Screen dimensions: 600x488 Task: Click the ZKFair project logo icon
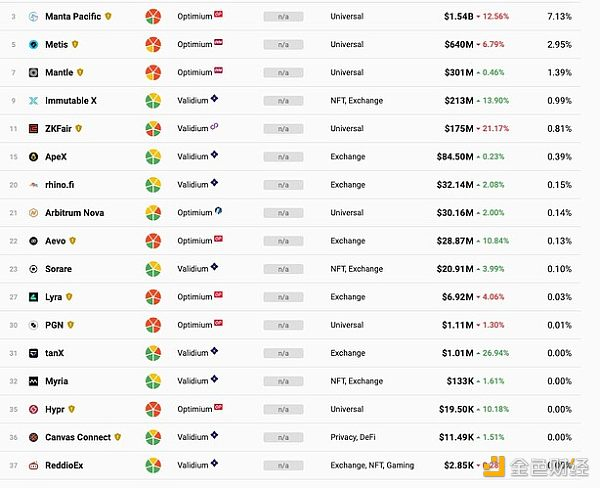(x=35, y=129)
